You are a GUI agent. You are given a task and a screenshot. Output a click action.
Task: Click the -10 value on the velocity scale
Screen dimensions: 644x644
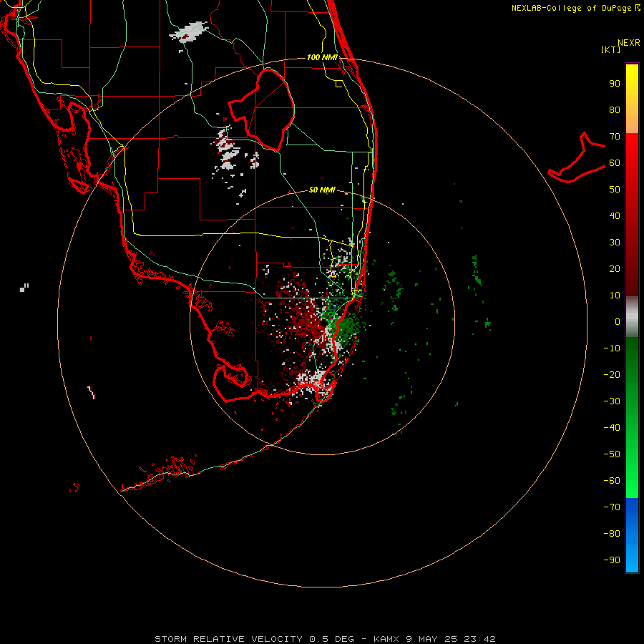coord(612,348)
